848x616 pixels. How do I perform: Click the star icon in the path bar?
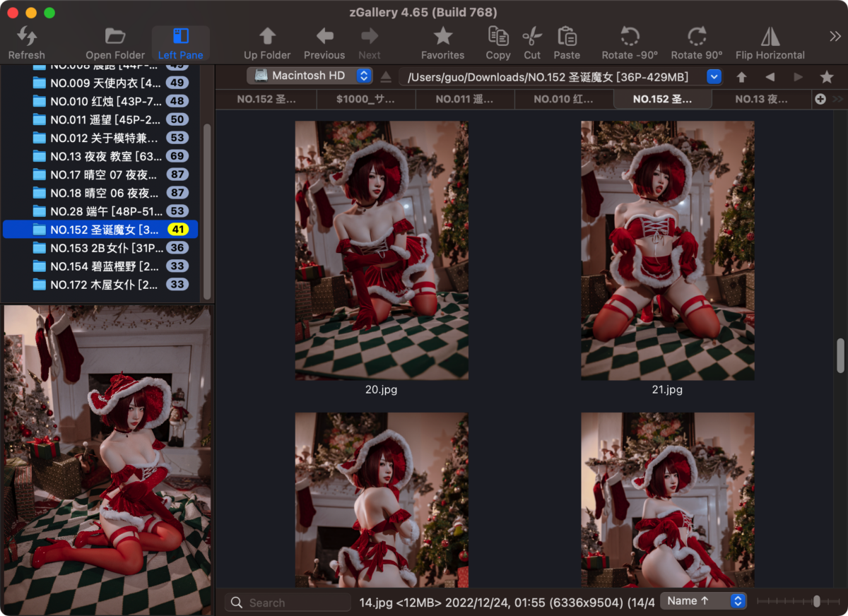click(x=827, y=77)
